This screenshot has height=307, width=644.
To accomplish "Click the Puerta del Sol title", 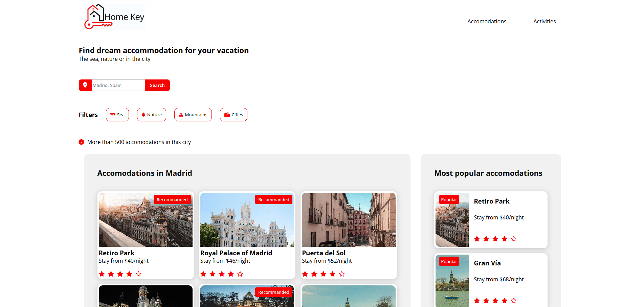I will coord(324,253).
